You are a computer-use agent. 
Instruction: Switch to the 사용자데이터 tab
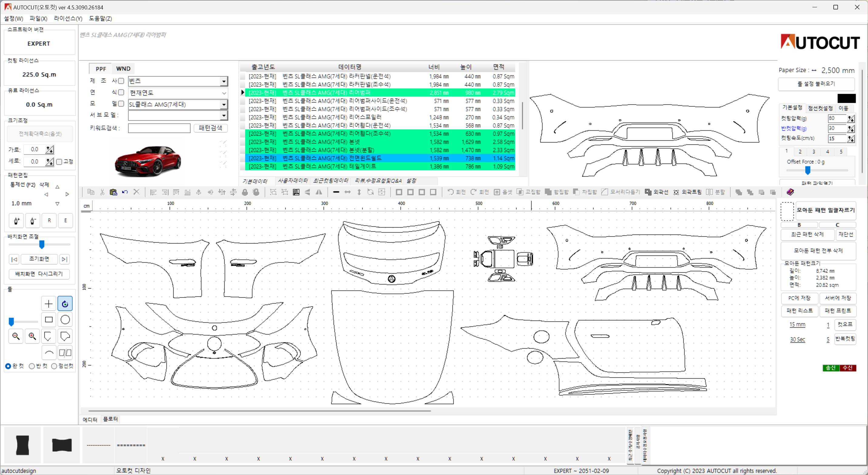[292, 181]
